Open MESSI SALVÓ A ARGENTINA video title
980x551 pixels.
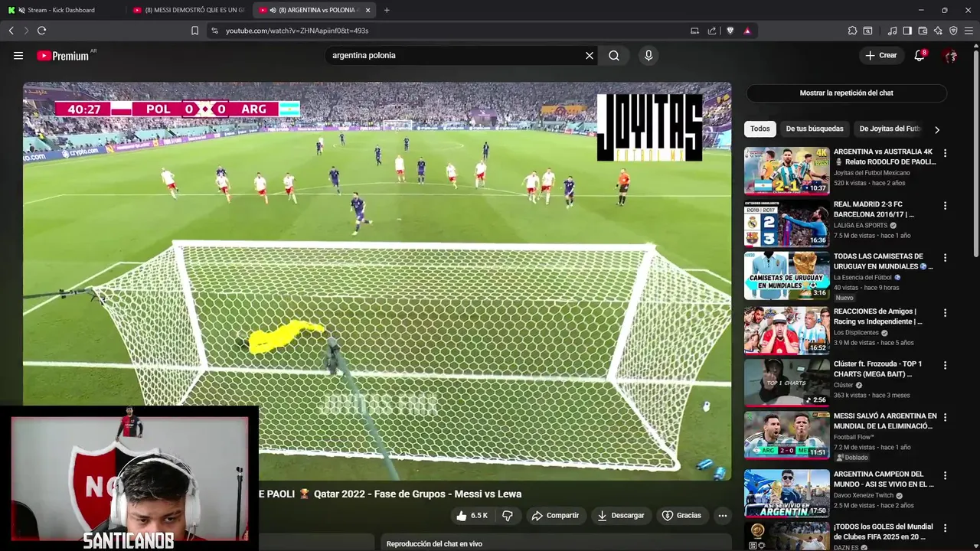point(885,421)
